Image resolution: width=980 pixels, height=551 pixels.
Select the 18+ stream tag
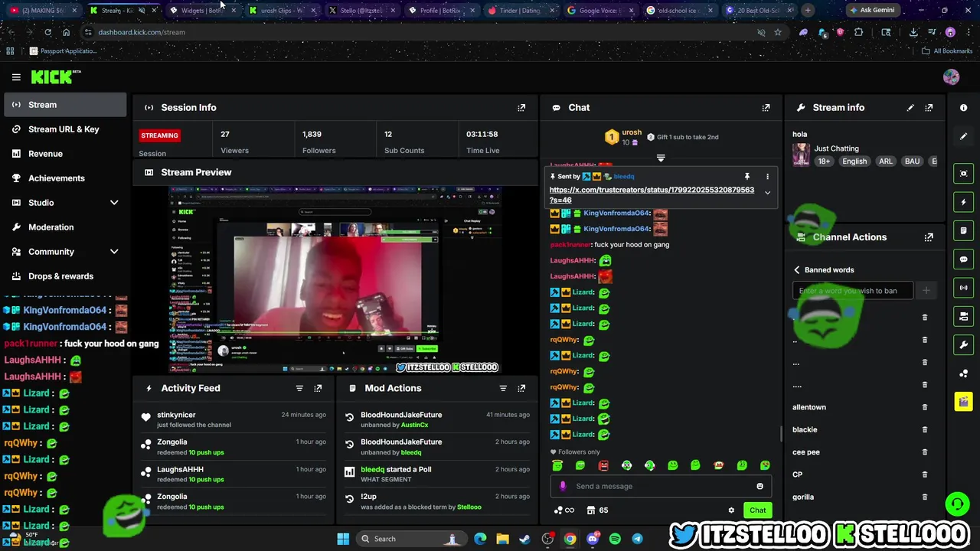click(824, 161)
